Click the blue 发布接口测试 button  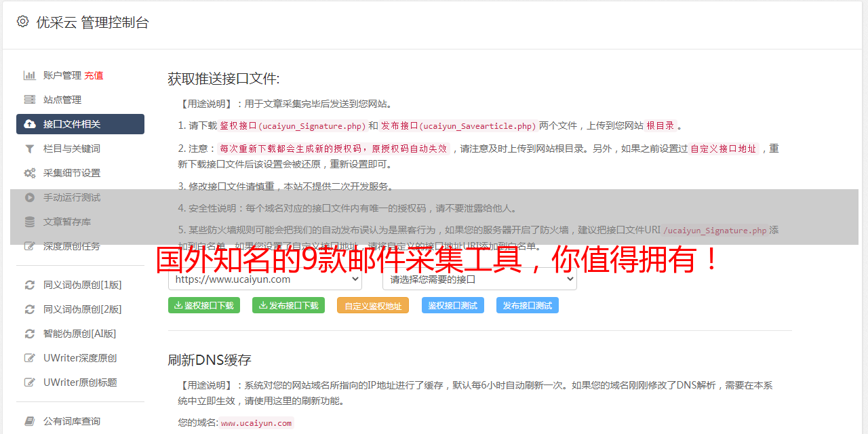[528, 305]
